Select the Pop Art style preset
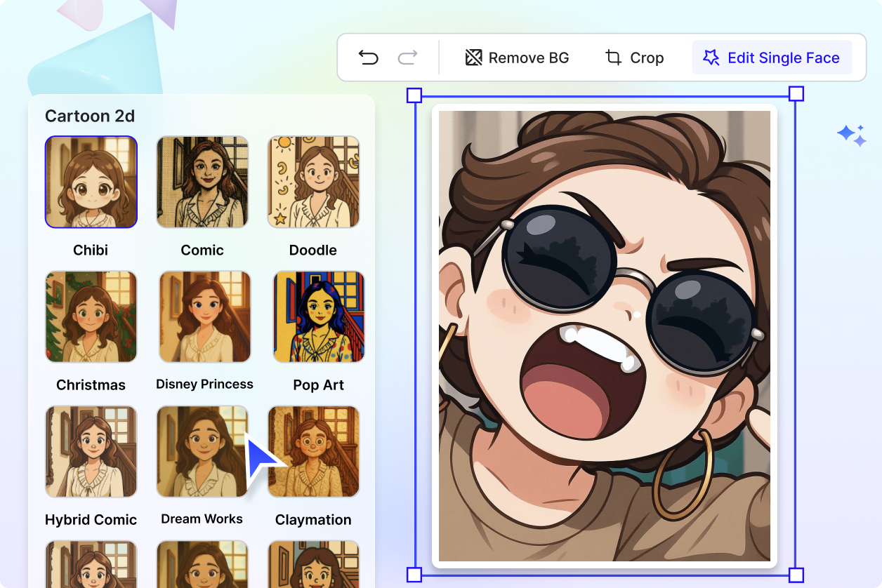 tap(319, 316)
